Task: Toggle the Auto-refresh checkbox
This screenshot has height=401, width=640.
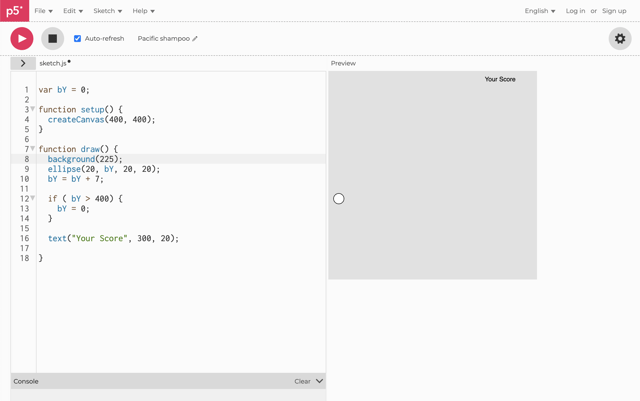Action: [x=77, y=39]
